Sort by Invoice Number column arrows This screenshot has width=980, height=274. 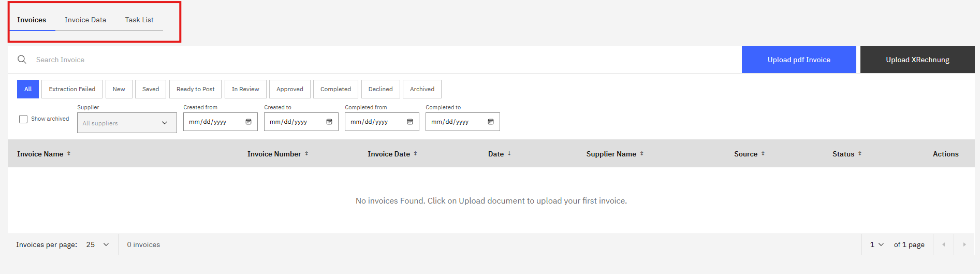(x=306, y=154)
